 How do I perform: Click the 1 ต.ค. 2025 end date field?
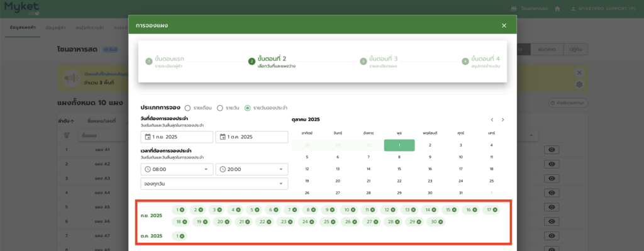tap(252, 137)
